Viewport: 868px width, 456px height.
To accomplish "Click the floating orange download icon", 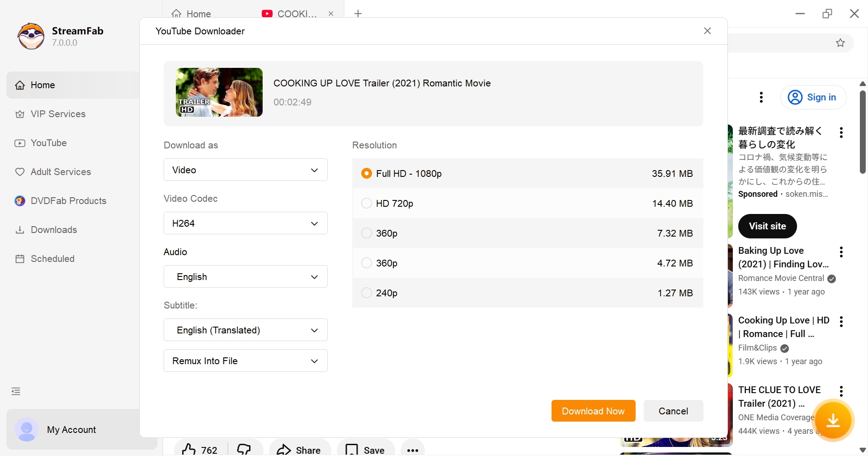I will (x=833, y=420).
